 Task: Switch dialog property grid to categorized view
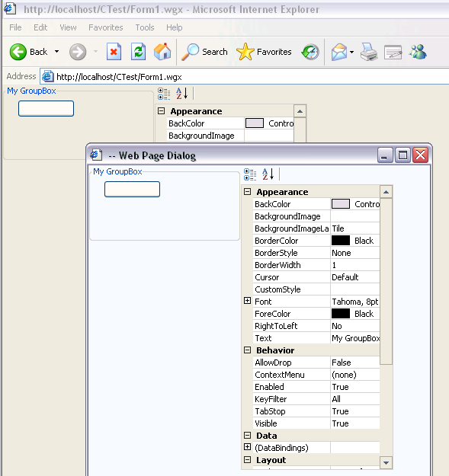coord(250,174)
